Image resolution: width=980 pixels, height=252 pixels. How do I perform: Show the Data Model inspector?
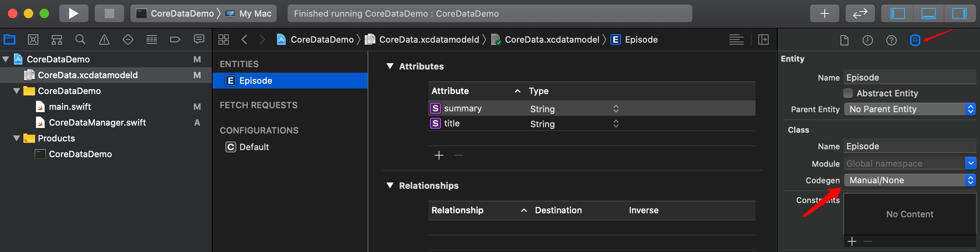(915, 40)
